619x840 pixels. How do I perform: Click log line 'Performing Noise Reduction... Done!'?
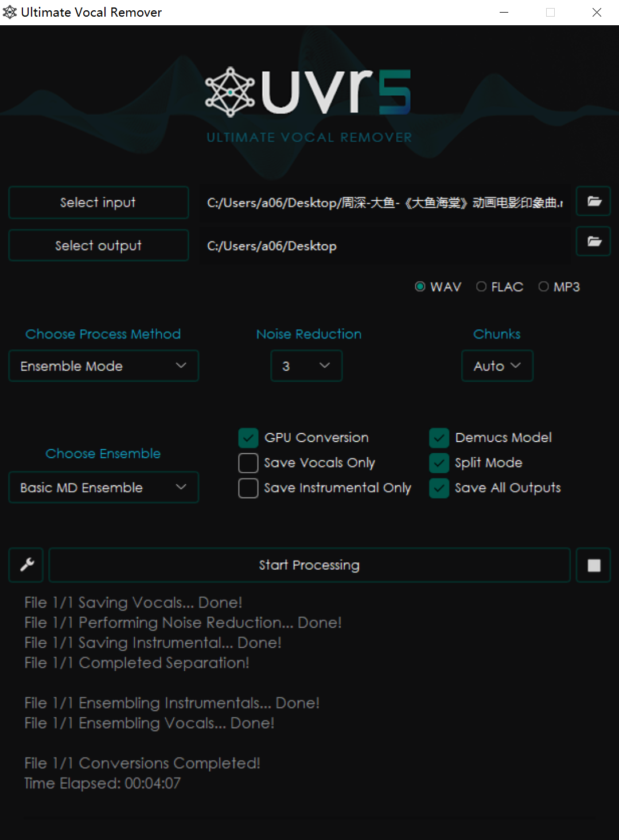tap(183, 623)
